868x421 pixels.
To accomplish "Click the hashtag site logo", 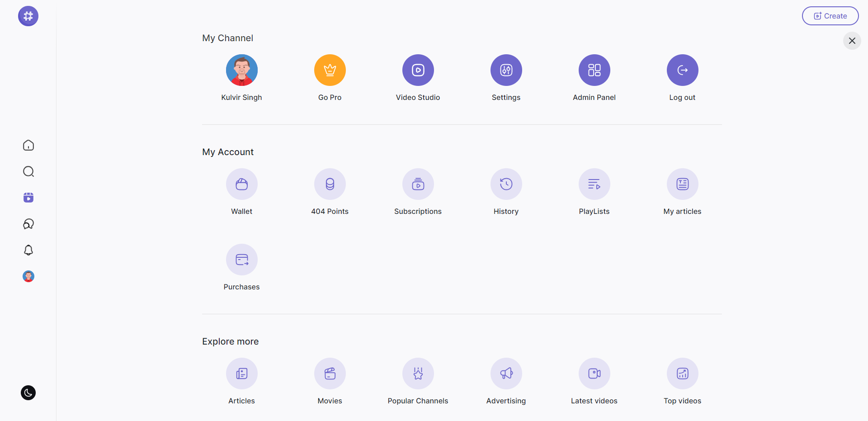I will click(28, 16).
